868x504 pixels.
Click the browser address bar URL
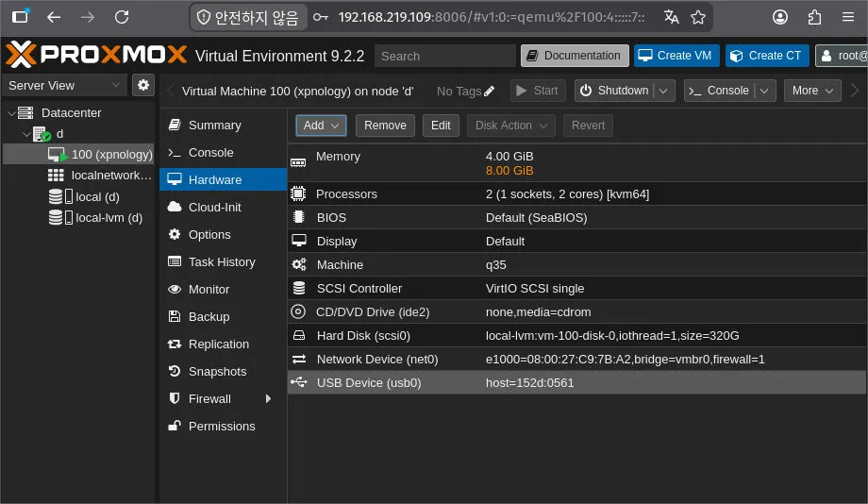492,17
